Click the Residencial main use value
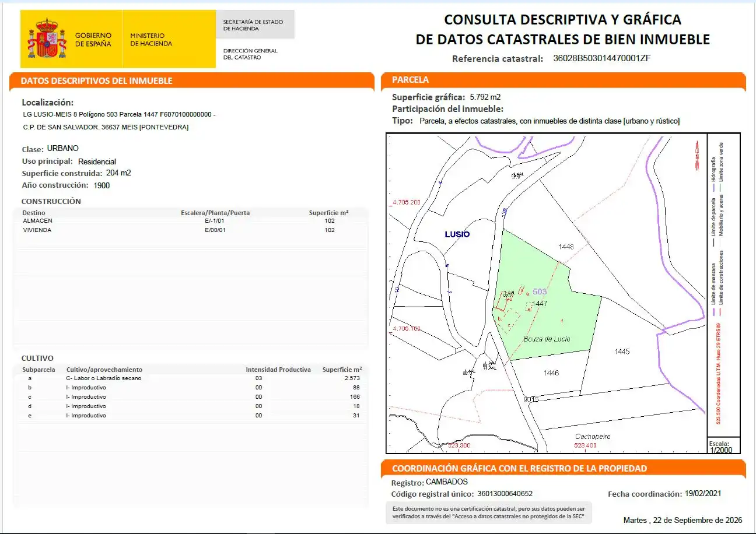 97,161
